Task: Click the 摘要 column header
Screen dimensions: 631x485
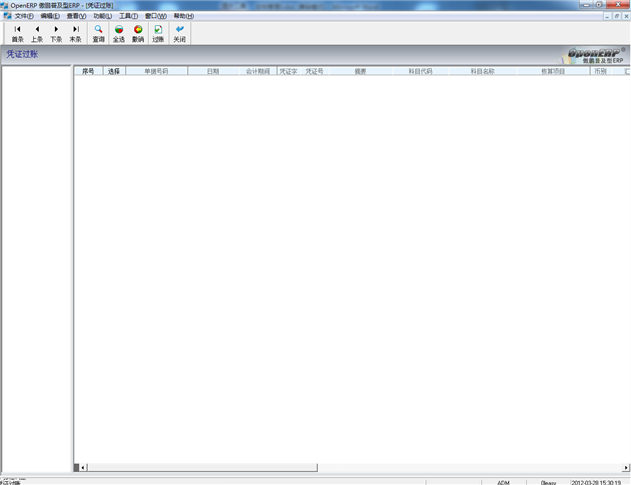Action: [x=360, y=72]
